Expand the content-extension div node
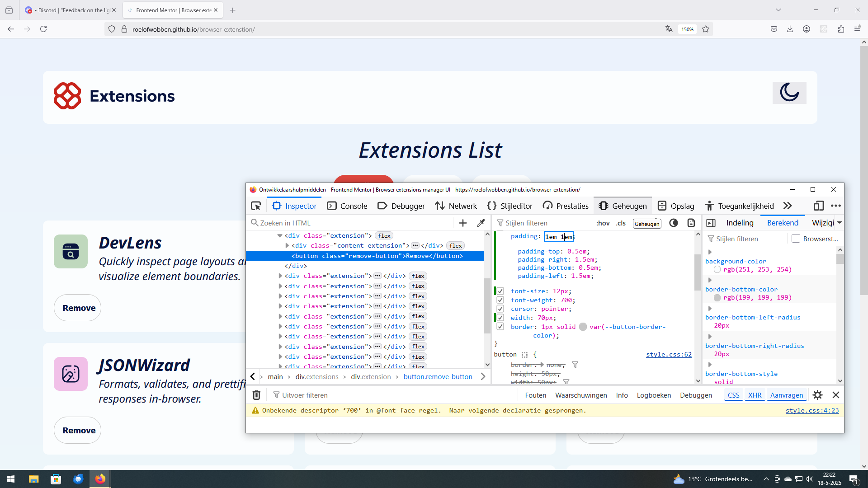Screen dimensions: 868x488 [x=287, y=245]
